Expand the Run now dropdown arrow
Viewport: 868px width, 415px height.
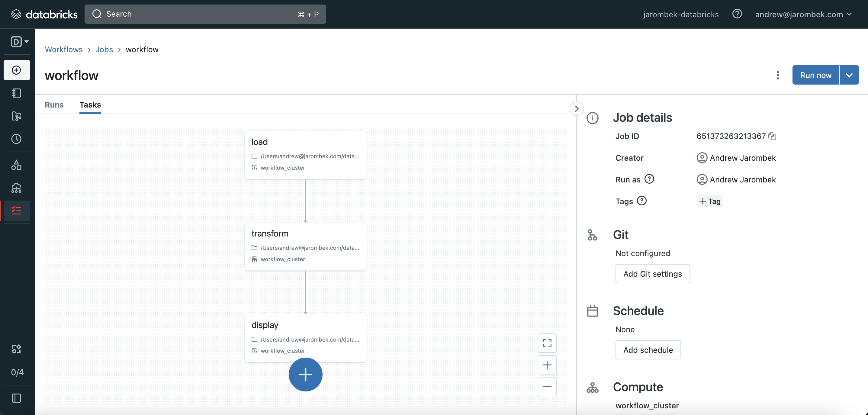click(x=849, y=75)
